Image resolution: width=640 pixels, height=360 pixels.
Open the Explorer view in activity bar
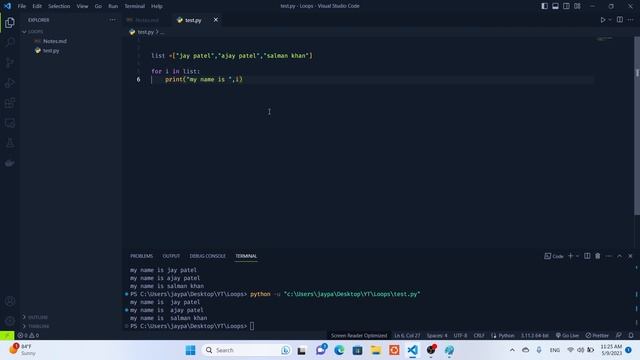[10, 23]
